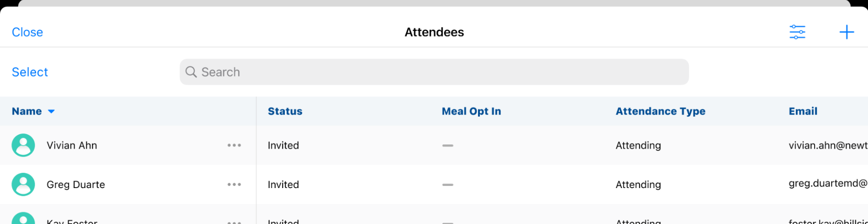Tap Select to choose attendees
The width and height of the screenshot is (868, 224).
pyautogui.click(x=30, y=72)
